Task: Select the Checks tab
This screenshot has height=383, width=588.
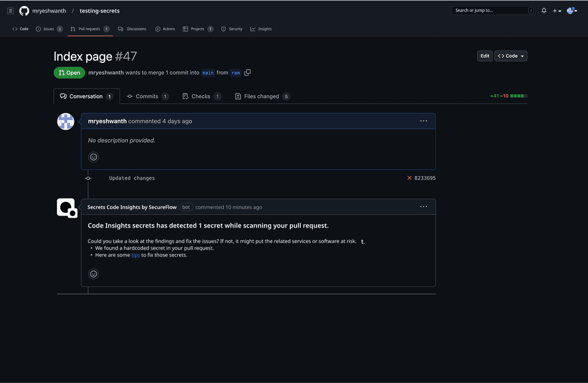Action: click(x=202, y=96)
